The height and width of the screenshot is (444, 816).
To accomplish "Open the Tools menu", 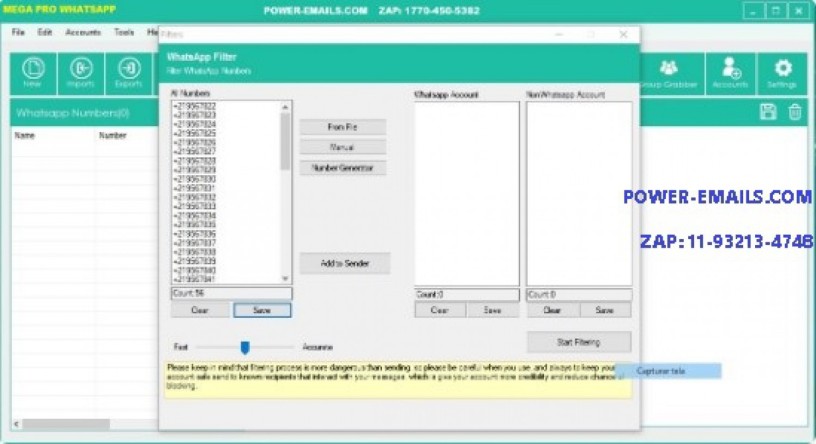I will (124, 32).
